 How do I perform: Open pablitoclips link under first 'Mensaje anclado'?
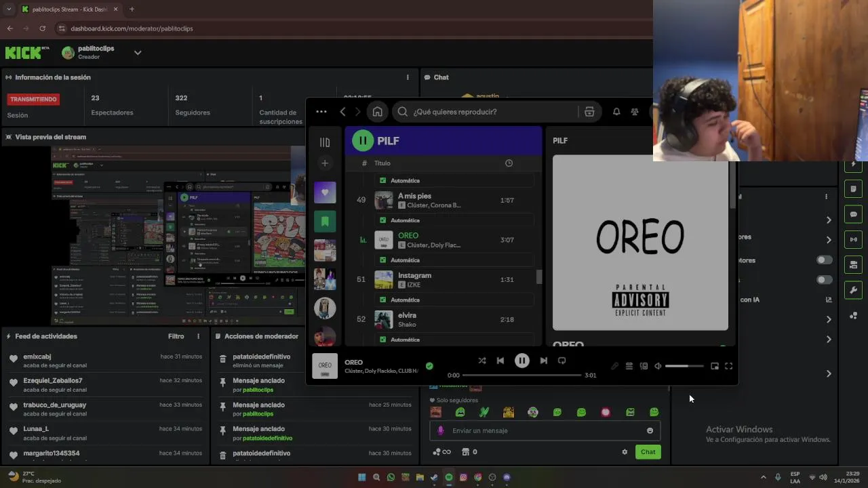click(258, 390)
